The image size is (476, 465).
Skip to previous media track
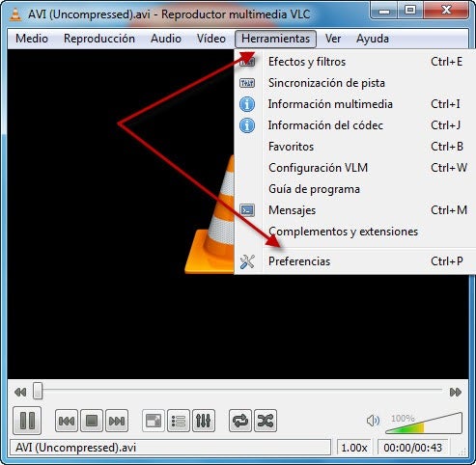(67, 421)
